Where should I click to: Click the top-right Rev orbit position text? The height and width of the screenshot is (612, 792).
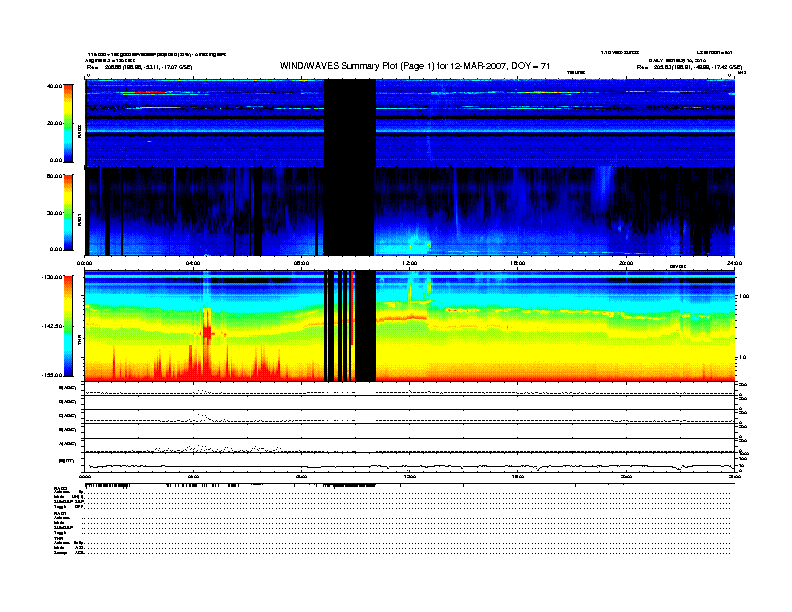point(689,67)
